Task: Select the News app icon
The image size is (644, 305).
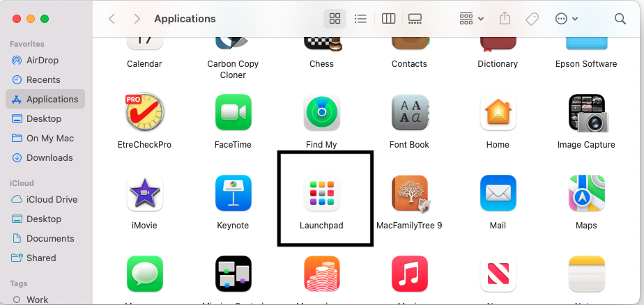Action: (x=498, y=274)
